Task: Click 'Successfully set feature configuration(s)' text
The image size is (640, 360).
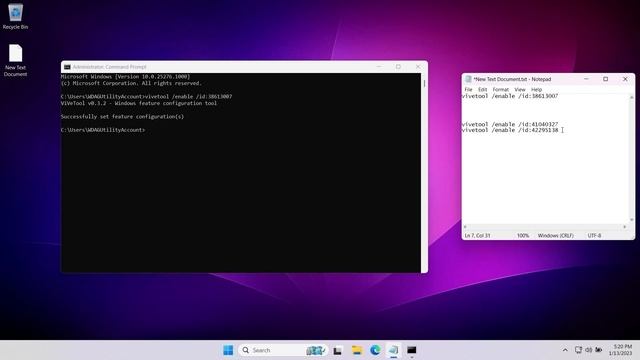Action: 122,117
